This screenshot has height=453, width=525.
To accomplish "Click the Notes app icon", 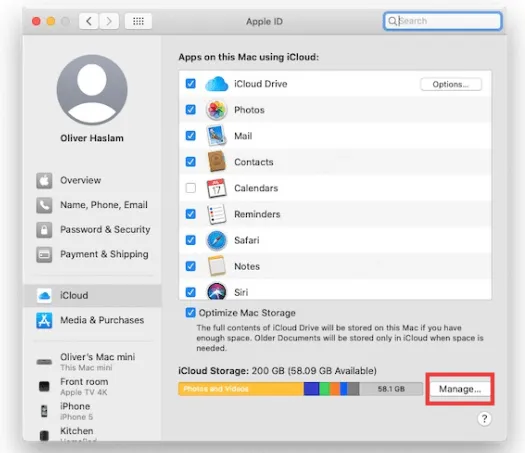I will [x=216, y=266].
